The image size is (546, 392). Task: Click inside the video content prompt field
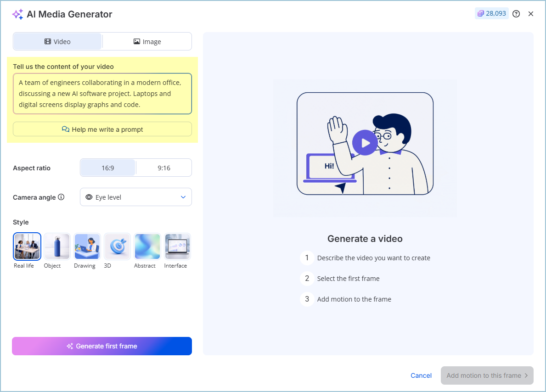click(102, 94)
